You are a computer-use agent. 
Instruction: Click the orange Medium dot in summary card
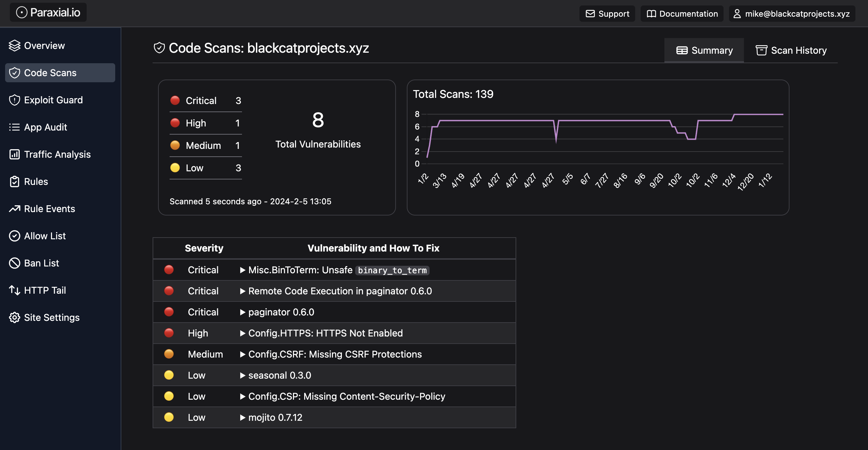click(x=175, y=145)
